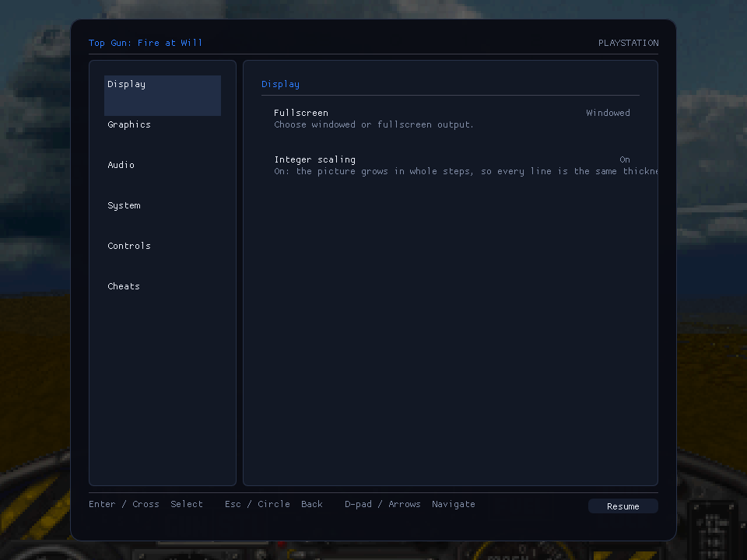Select the Display category in sidebar
Image resolution: width=747 pixels, height=560 pixels.
click(x=163, y=95)
